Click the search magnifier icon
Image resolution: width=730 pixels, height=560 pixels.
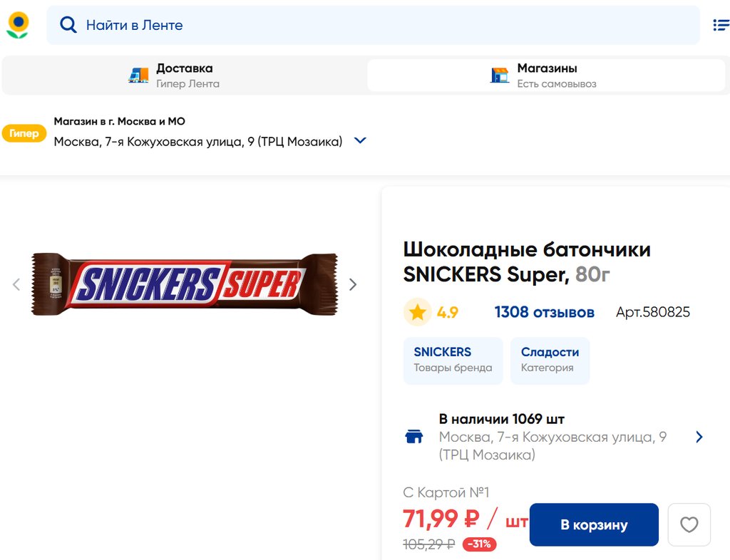(68, 25)
